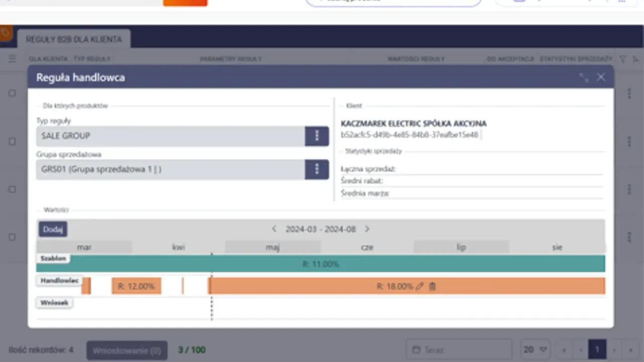Go to previous date range before 2024-03
Screen dimensions: 644x362
(274, 229)
